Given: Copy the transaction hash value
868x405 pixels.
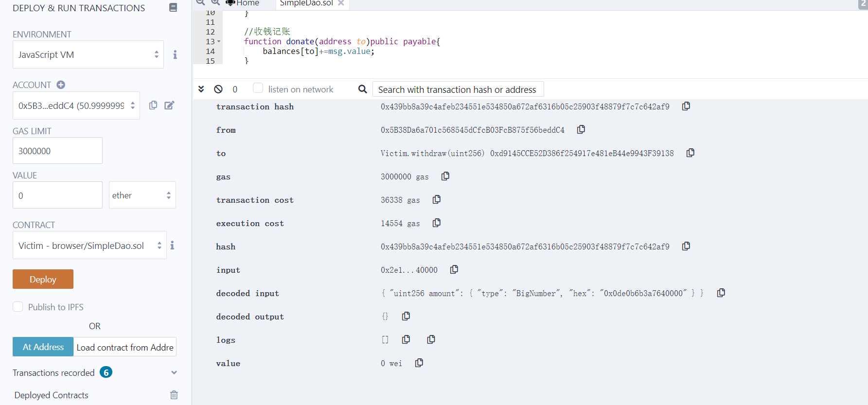Looking at the screenshot, I should [x=686, y=106].
